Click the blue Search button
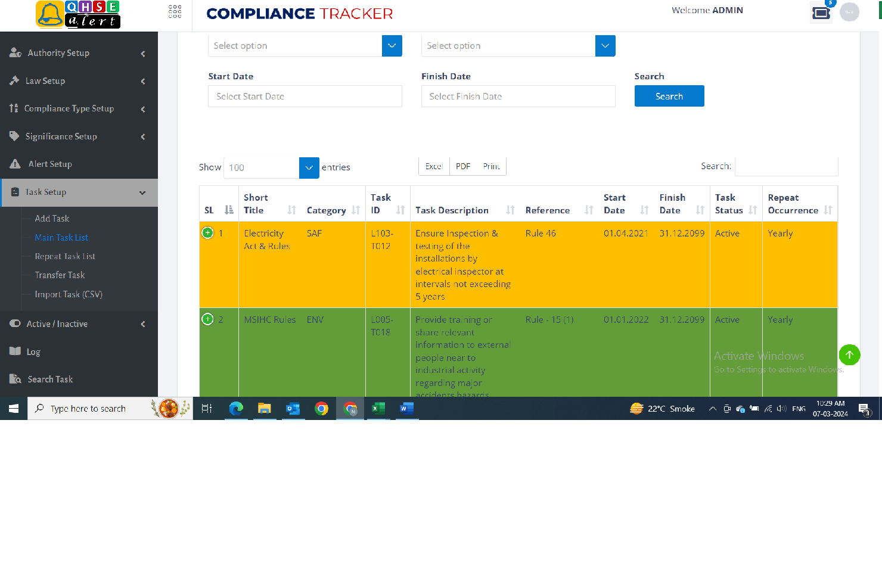Image resolution: width=882 pixels, height=588 pixels. (x=669, y=96)
